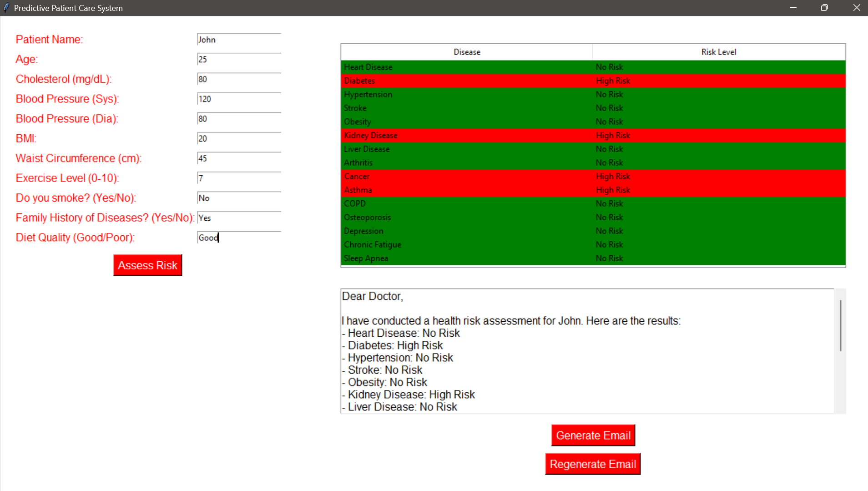
Task: Click the Regenerate Email button
Action: 593,464
